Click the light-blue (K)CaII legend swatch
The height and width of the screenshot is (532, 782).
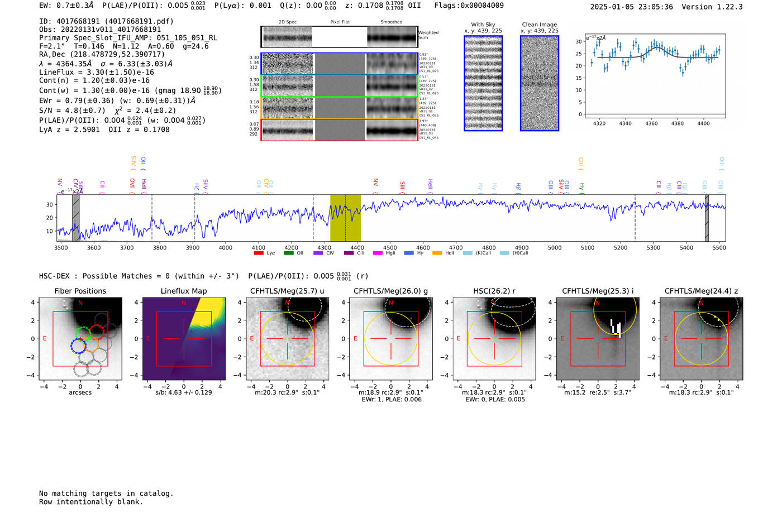(468, 253)
